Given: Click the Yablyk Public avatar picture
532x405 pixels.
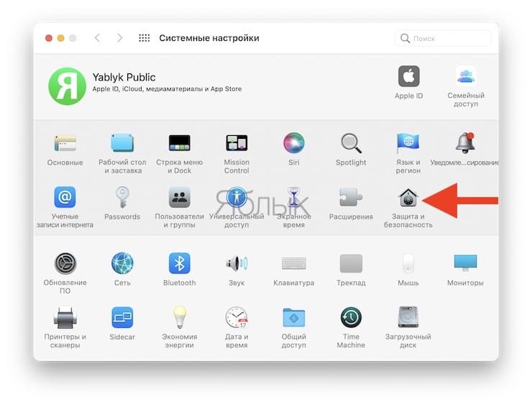Looking at the screenshot, I should pyautogui.click(x=67, y=86).
